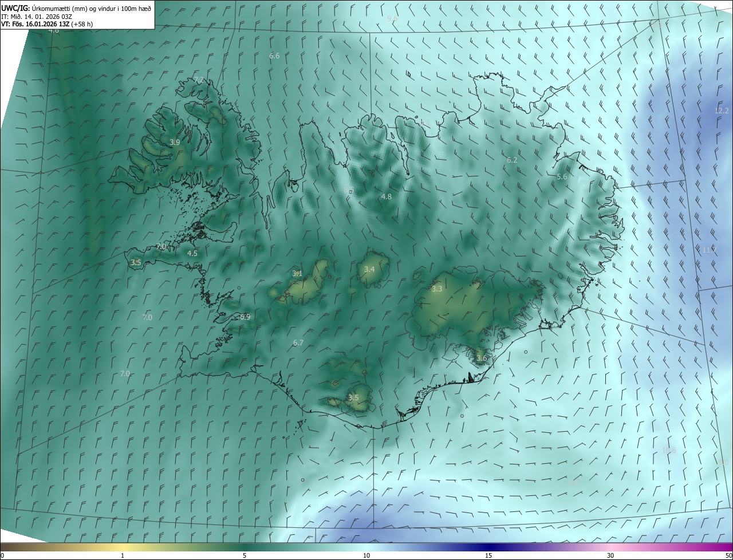This screenshot has height=560, width=733.
Task: Click the colorbar tick label 5
Action: click(245, 555)
